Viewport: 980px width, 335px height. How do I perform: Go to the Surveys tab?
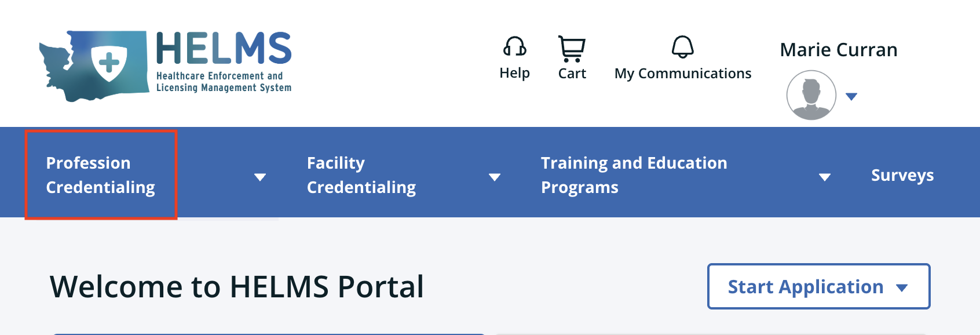point(902,175)
